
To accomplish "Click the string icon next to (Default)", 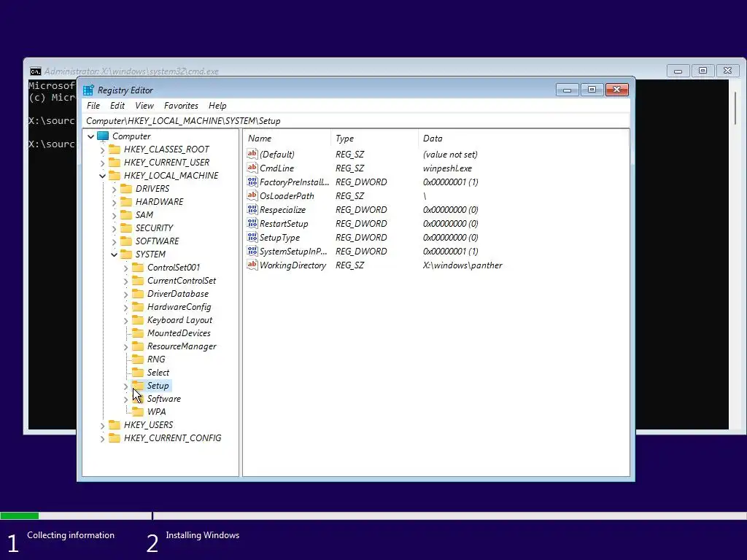I will tap(252, 154).
